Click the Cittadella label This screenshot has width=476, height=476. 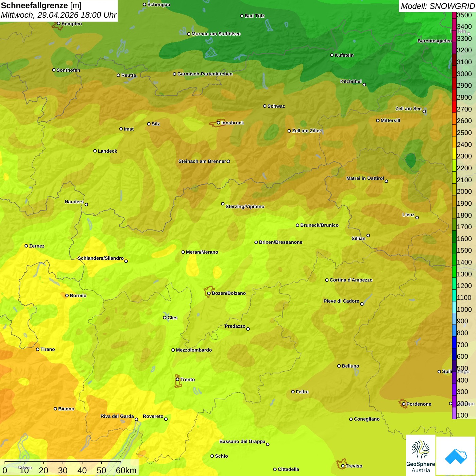tap(288, 469)
